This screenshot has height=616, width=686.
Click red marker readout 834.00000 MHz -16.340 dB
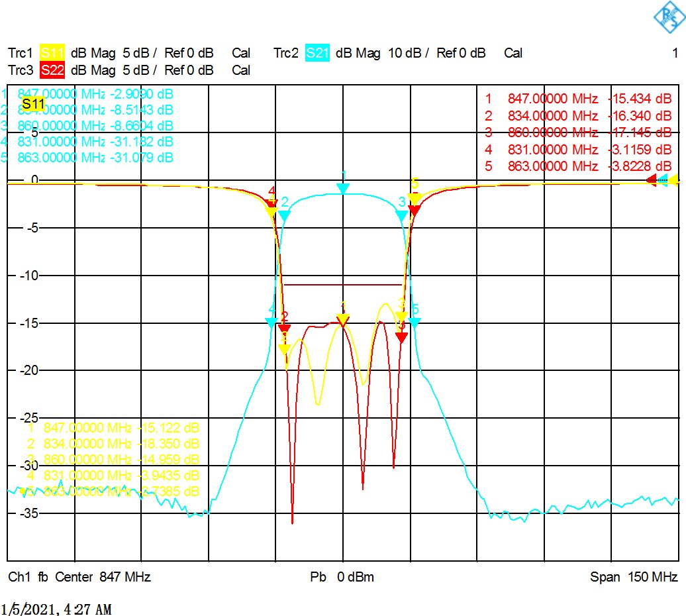click(x=578, y=115)
